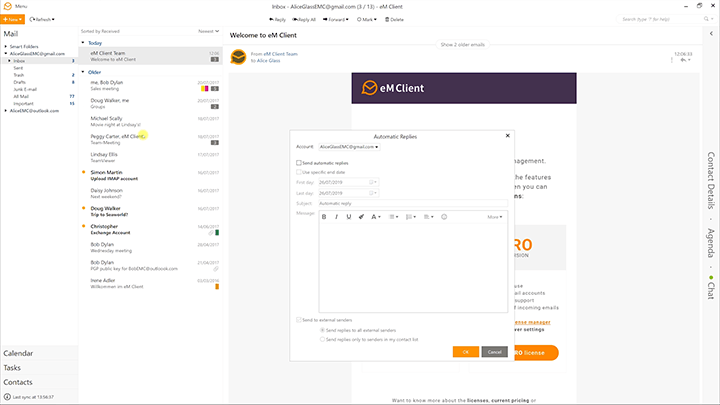This screenshot has width=720, height=405.
Task: Open the font color dropdown (A)
Action: pyautogui.click(x=376, y=217)
